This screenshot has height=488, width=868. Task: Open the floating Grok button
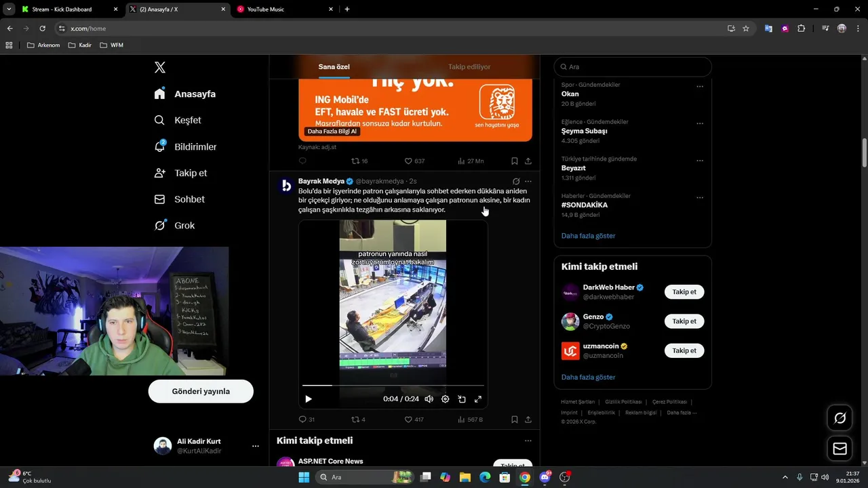(840, 418)
